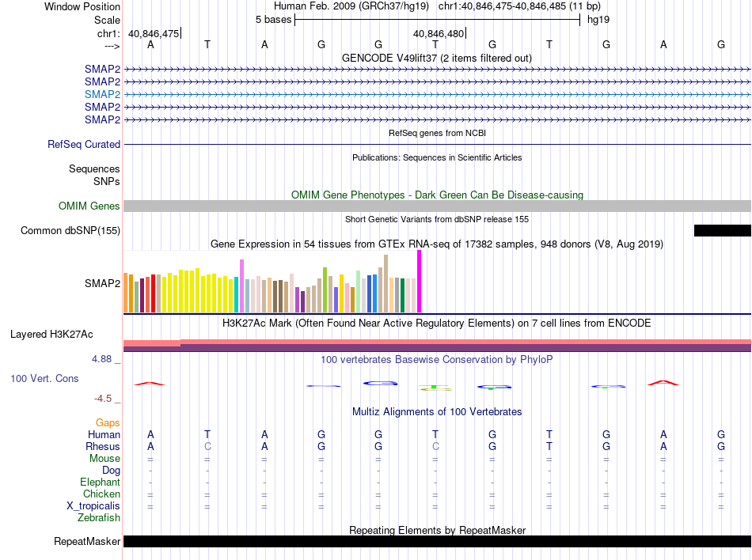Image resolution: width=752 pixels, height=560 pixels.
Task: Click the X_tropicalis species label
Action: pos(93,506)
